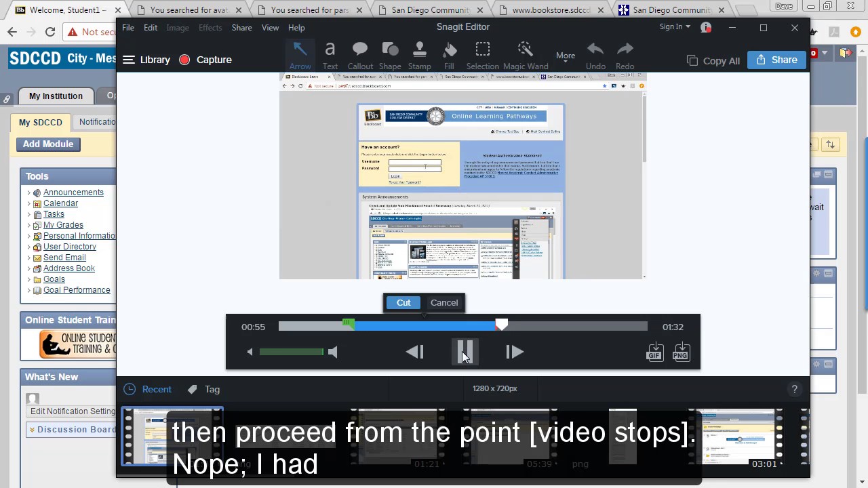The height and width of the screenshot is (488, 868).
Task: Select the Text tool
Action: (x=330, y=55)
